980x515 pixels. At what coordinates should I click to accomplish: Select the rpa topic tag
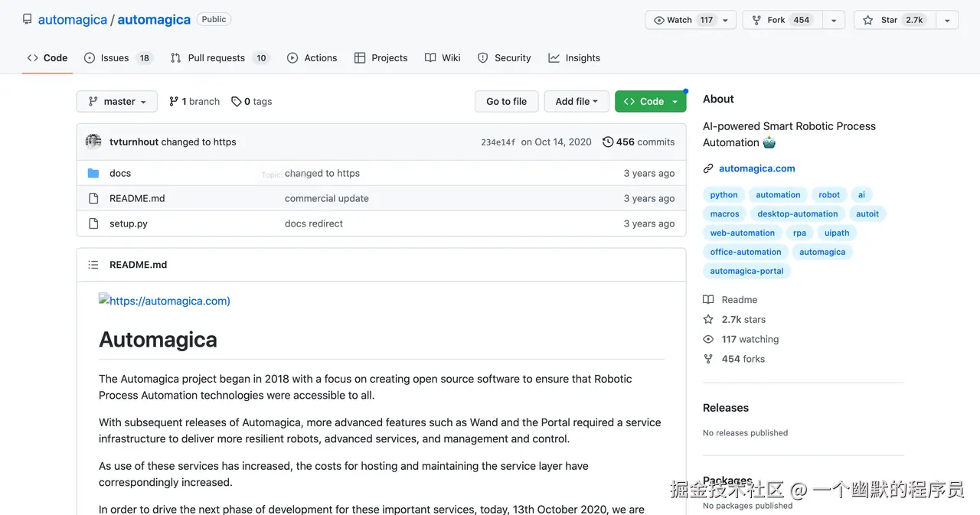[800, 233]
